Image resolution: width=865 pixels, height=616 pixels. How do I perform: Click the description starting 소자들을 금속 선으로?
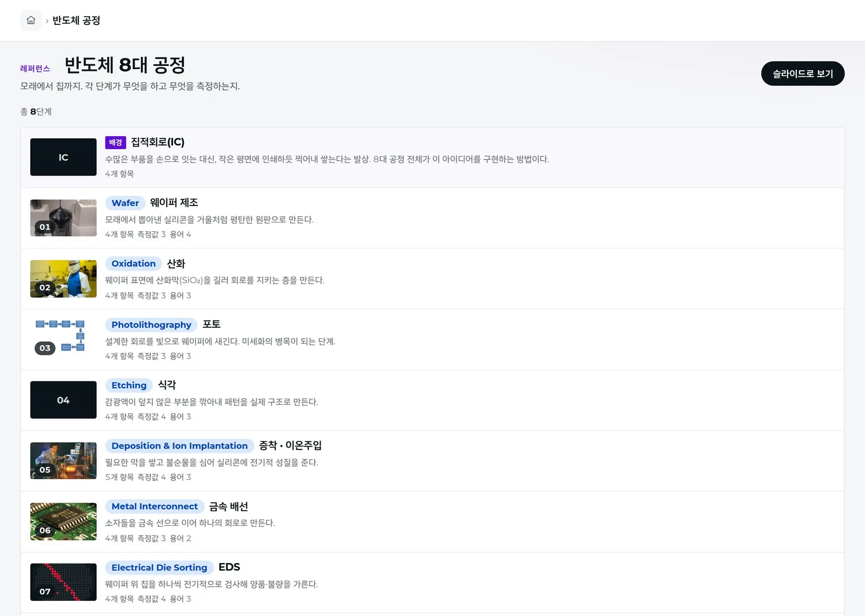click(190, 523)
